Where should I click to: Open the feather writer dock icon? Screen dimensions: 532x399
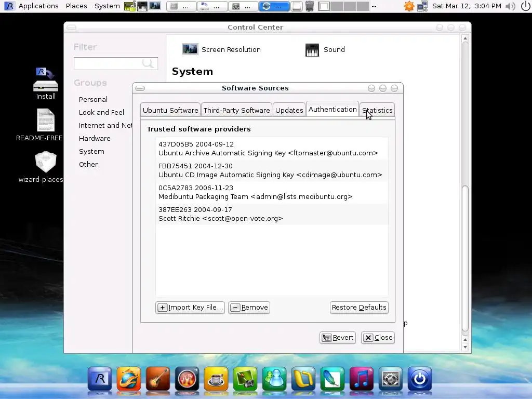332,379
